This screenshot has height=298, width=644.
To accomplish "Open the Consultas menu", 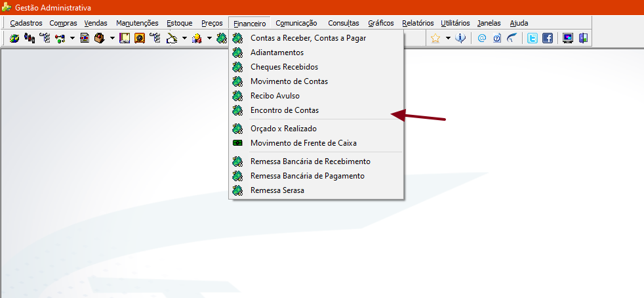I will pyautogui.click(x=344, y=23).
